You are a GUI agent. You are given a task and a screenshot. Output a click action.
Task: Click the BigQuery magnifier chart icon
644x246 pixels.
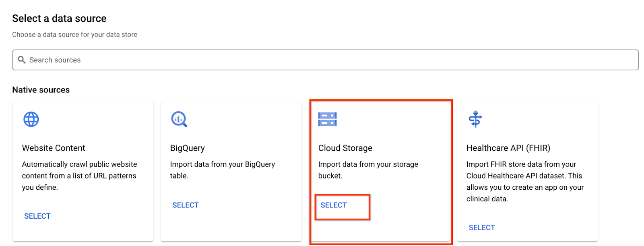[x=179, y=119]
